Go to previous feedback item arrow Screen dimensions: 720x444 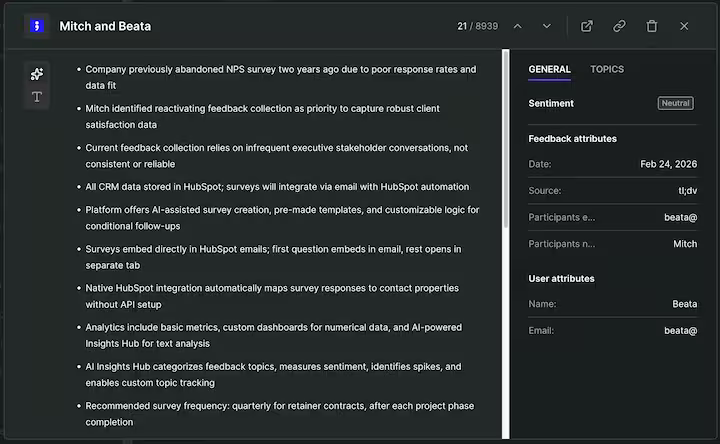(x=518, y=26)
